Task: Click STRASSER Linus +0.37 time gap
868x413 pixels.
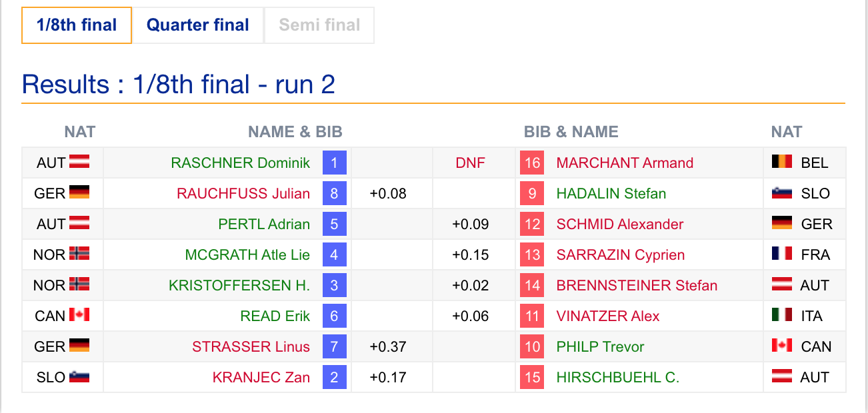Action: pyautogui.click(x=387, y=346)
